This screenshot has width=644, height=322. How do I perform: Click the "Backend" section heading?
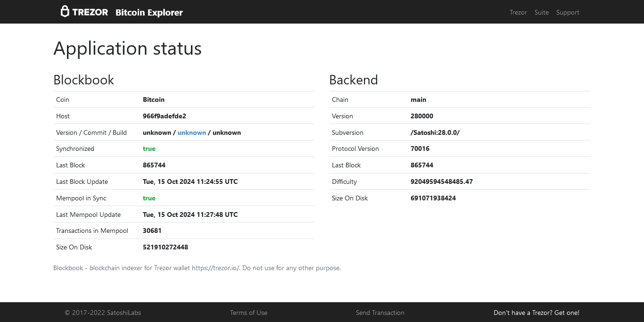(354, 80)
